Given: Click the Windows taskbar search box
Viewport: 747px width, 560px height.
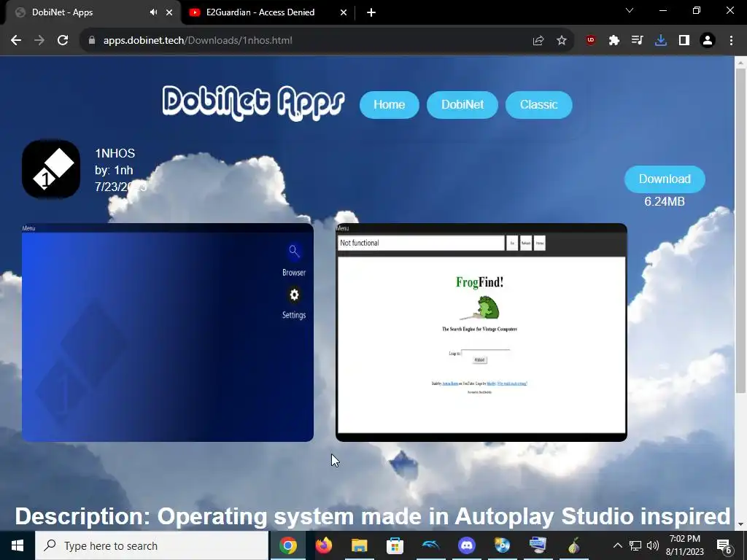Looking at the screenshot, I should (x=152, y=545).
